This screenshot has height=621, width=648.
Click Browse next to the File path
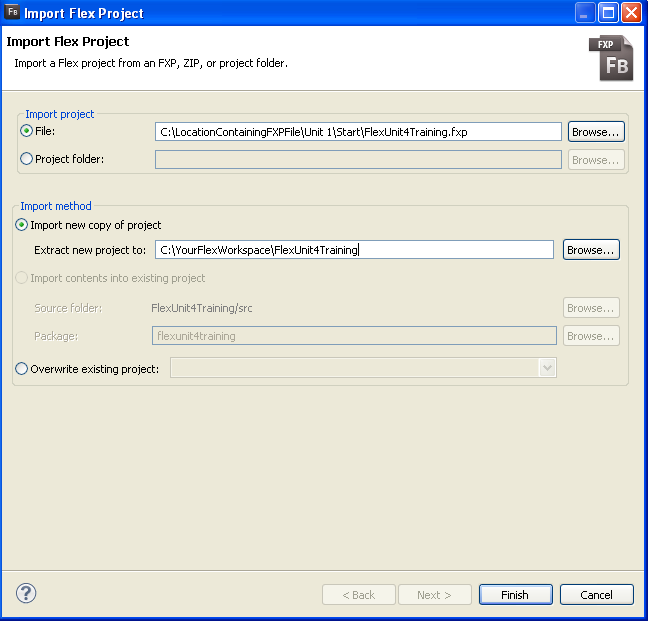point(596,131)
